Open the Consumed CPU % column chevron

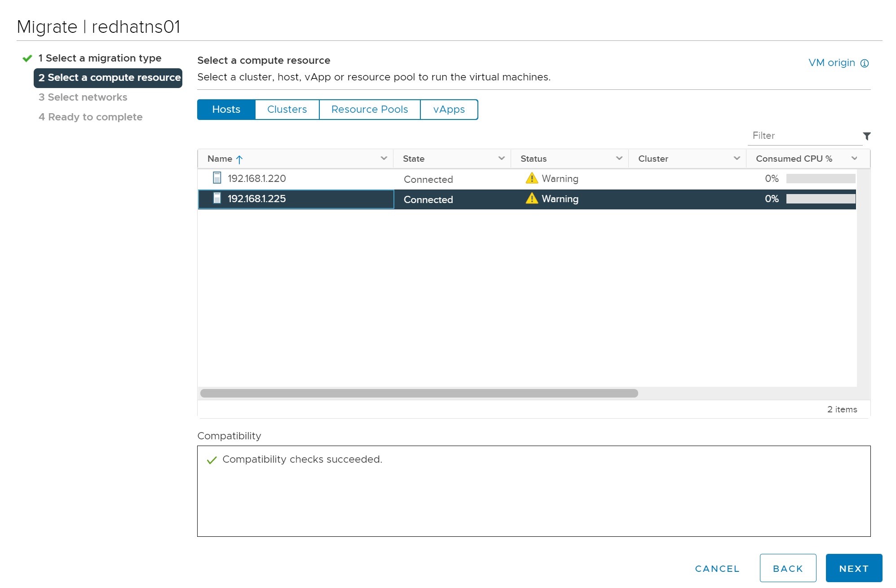pyautogui.click(x=854, y=158)
